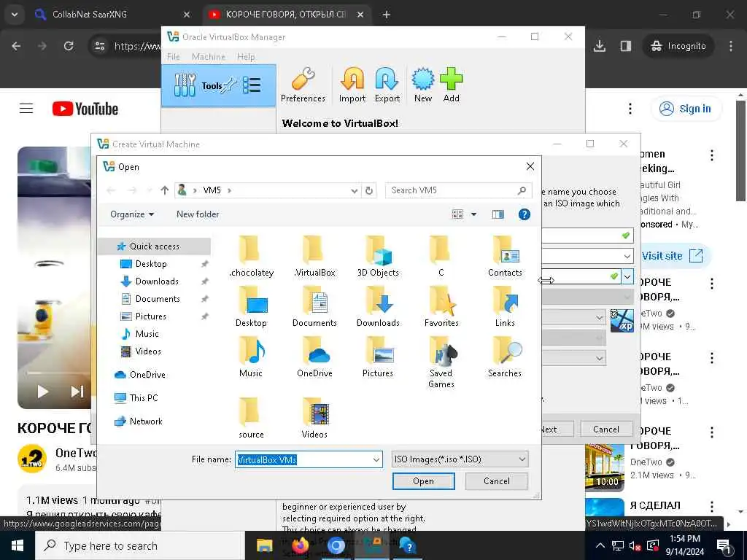
Task: Select the Pictures folder in file list
Action: (378, 357)
